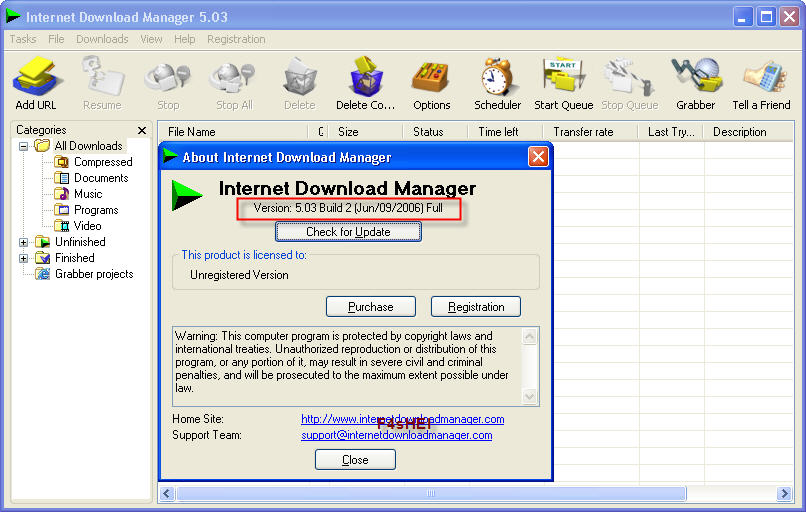Click the support email link
The width and height of the screenshot is (806, 512).
click(x=396, y=435)
